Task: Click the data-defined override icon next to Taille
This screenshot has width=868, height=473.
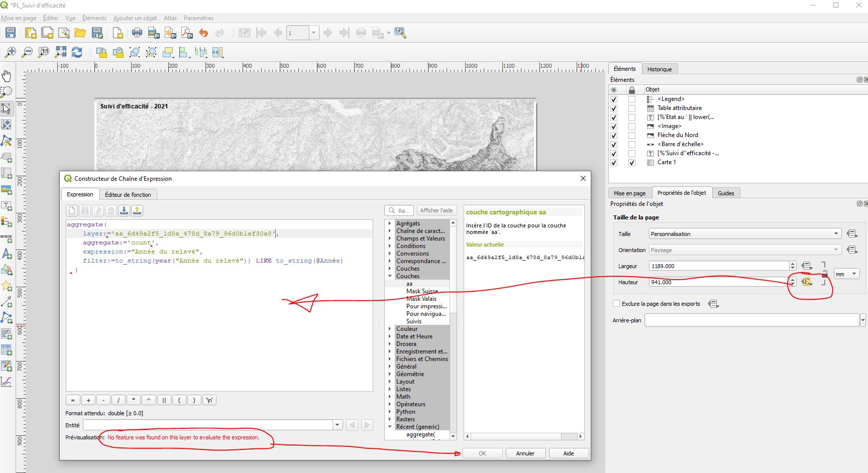Action: tap(852, 233)
